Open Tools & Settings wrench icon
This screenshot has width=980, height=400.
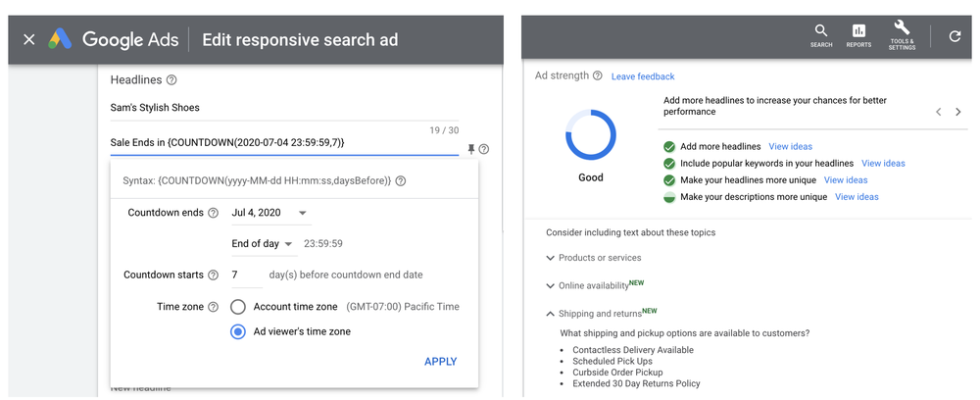(902, 35)
